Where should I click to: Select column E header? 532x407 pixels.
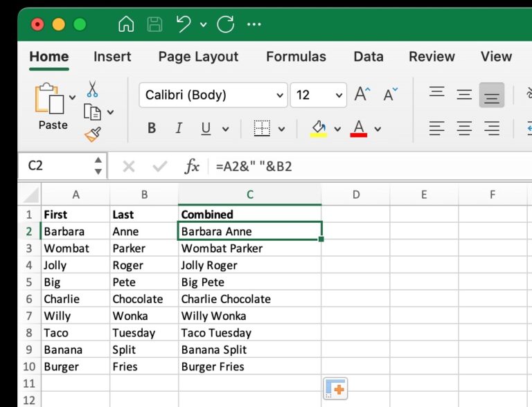pyautogui.click(x=424, y=195)
